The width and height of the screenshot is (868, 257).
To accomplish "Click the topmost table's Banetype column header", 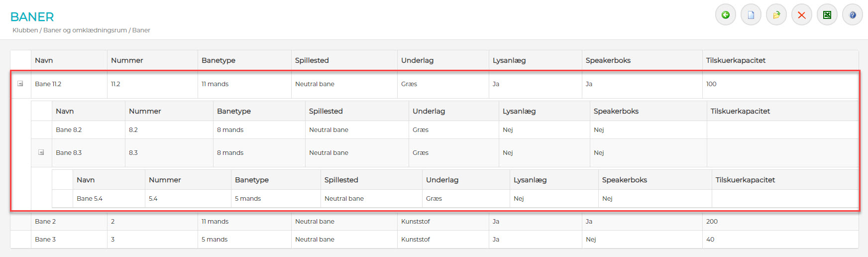I will [x=218, y=60].
